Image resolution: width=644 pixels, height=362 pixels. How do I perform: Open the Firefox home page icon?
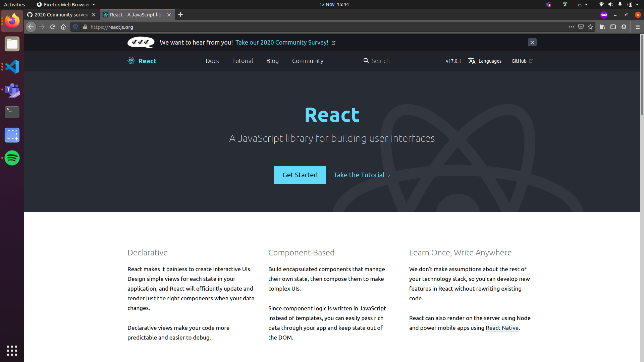click(x=63, y=27)
